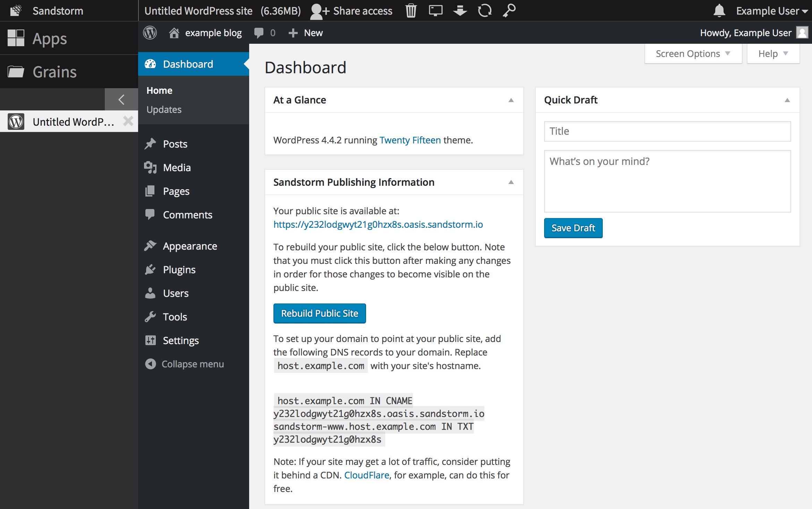Open the Dashboard menu item
Screen dimensions: 812x509
[x=194, y=64]
